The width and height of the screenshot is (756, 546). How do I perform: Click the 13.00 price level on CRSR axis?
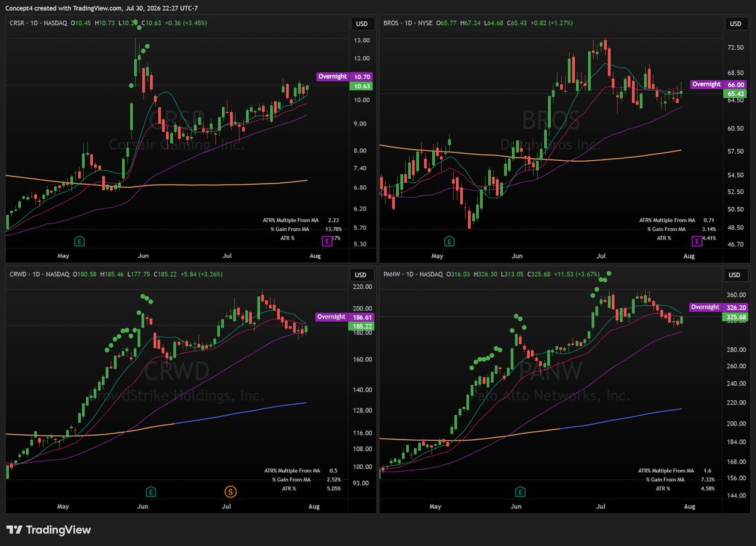(362, 40)
